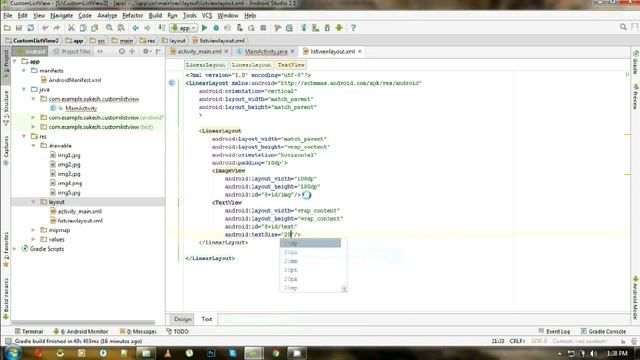
Task: Run the app with green play icon
Action: click(x=204, y=28)
